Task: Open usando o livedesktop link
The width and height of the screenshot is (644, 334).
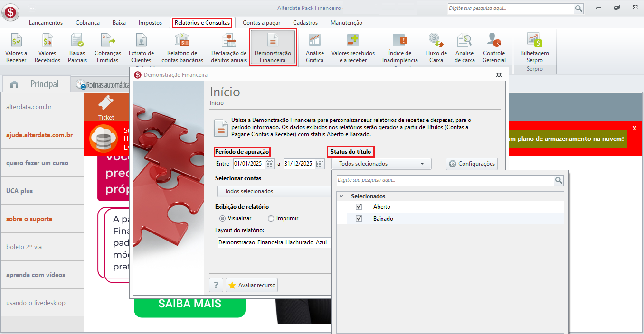Action: click(x=42, y=303)
